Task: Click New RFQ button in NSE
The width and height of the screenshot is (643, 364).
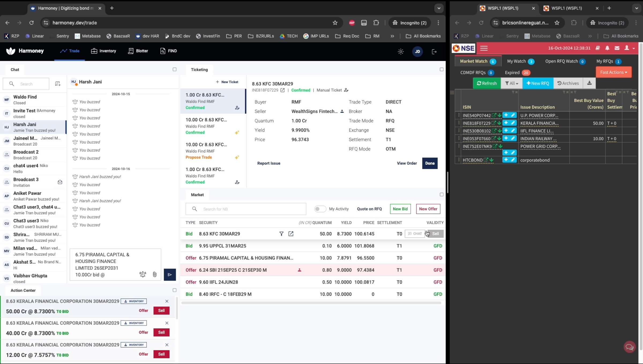Action: point(538,83)
